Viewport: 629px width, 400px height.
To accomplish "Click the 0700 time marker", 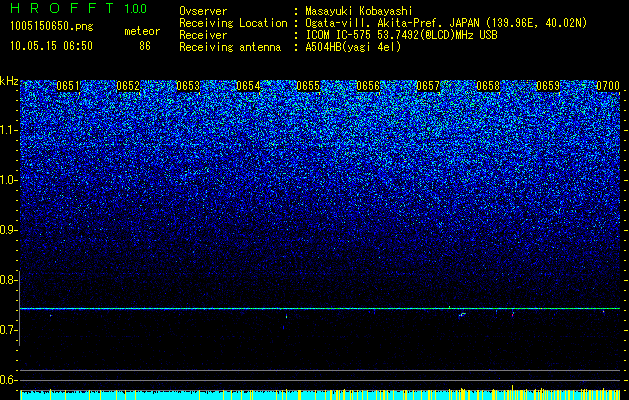I will coord(608,86).
